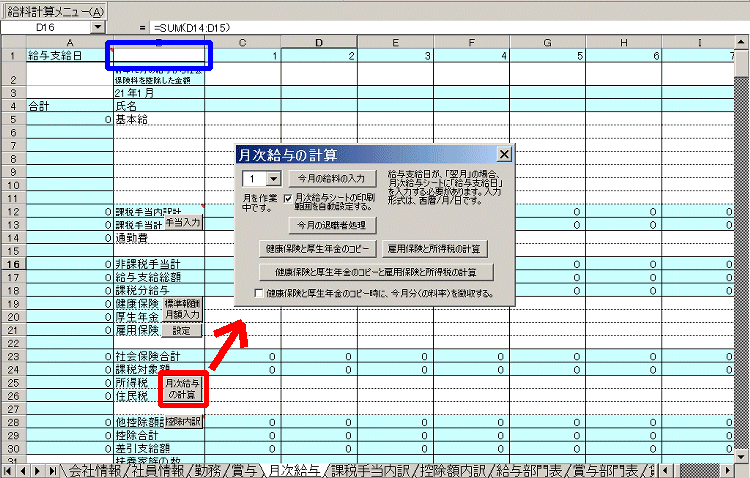The image size is (750, 478).
Task: Jump to first sheet using tab navigation arrow
Action: tap(9, 470)
